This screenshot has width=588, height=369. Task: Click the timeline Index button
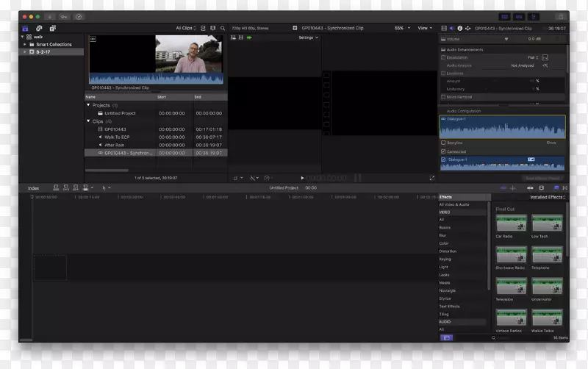pos(34,188)
